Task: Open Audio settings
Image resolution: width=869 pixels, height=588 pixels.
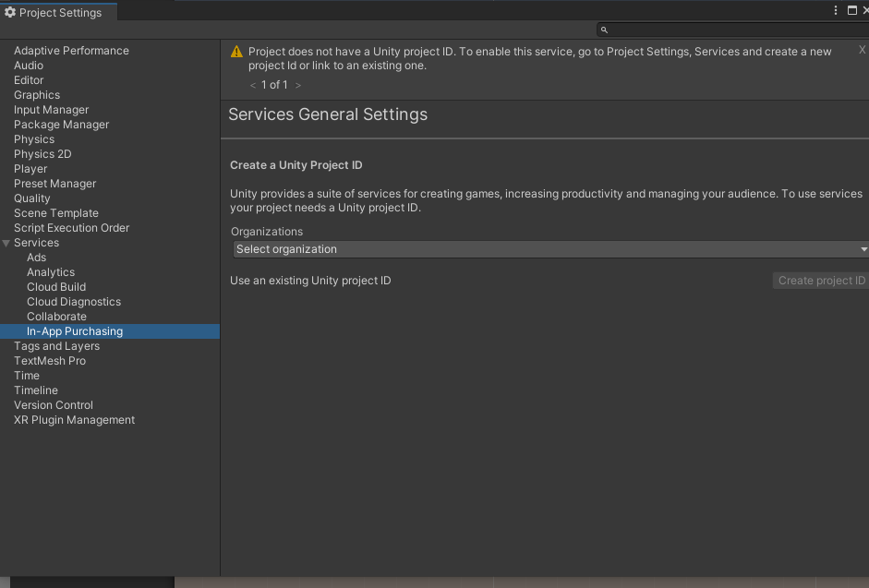Action: pyautogui.click(x=29, y=66)
